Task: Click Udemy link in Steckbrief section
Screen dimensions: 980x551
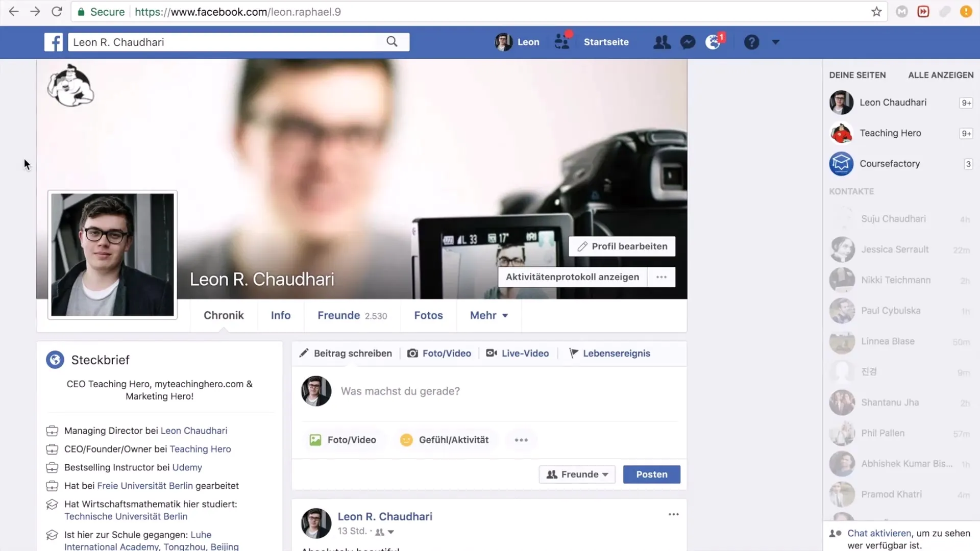Action: (186, 467)
